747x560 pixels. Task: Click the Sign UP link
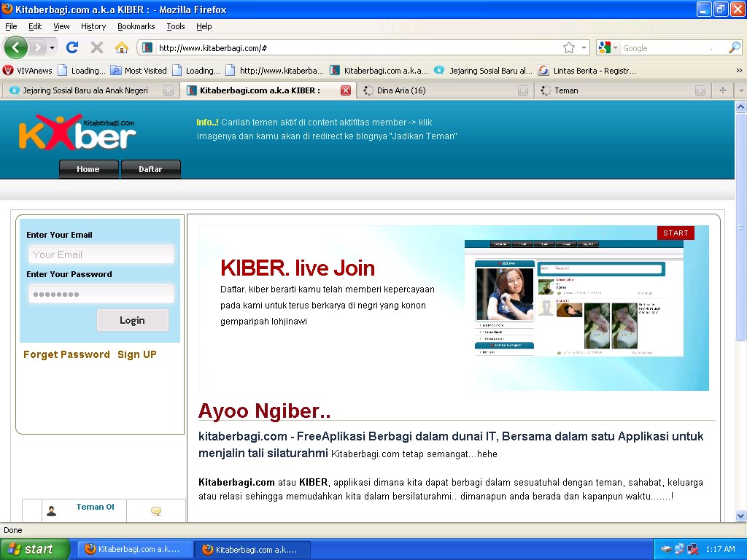(137, 354)
